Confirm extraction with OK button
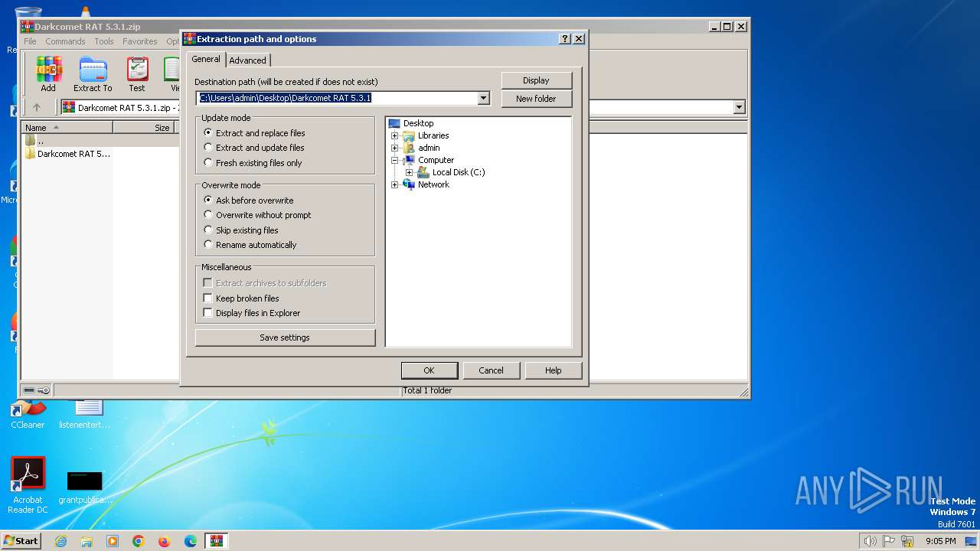Viewport: 980px width, 551px height. point(429,370)
